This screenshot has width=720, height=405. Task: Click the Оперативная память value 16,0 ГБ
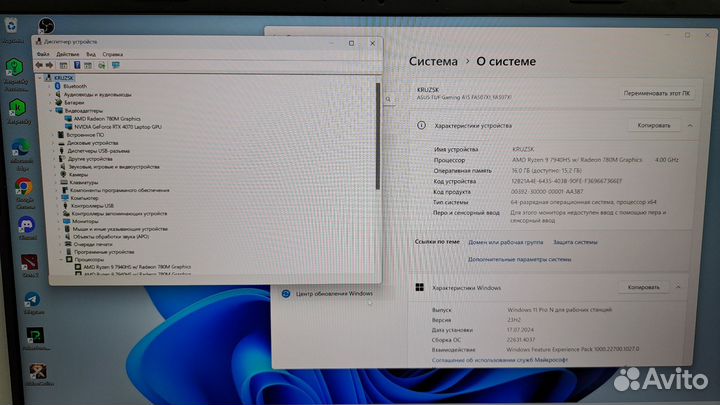click(546, 170)
